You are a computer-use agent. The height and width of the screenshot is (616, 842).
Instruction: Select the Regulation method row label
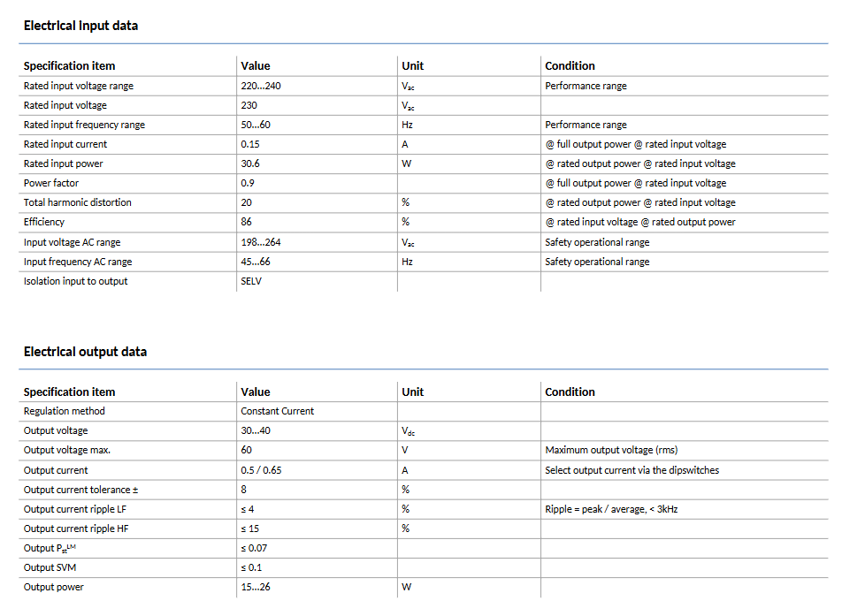tap(65, 411)
